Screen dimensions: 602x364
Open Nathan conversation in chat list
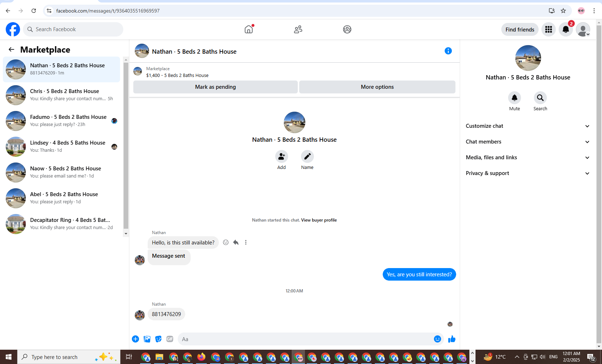(62, 69)
